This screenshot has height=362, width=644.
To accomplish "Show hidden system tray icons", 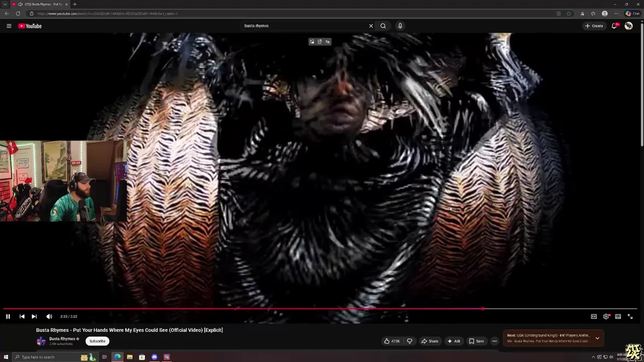I will click(593, 357).
